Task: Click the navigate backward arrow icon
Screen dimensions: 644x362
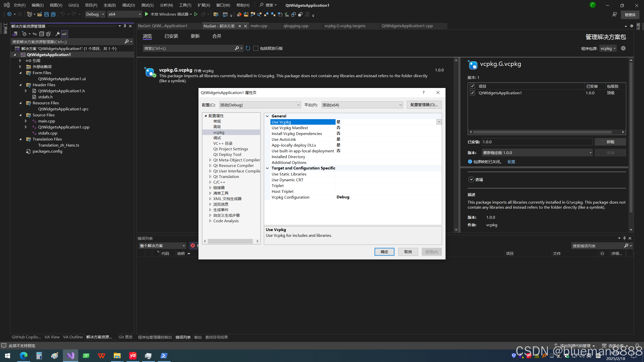Action: (x=9, y=14)
